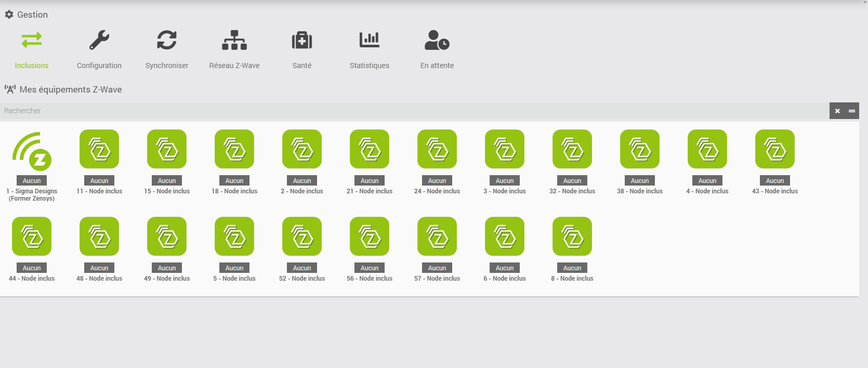Click Aucun tag above node 4

click(x=707, y=181)
